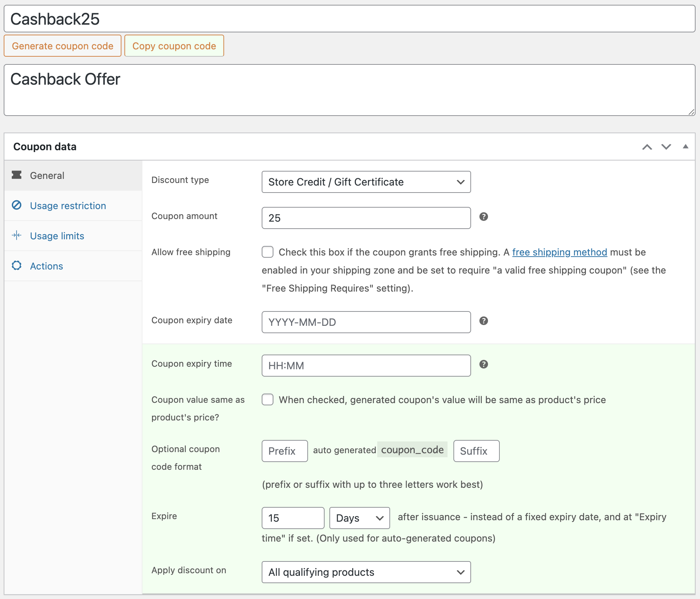Click the Usage restriction ban icon
The image size is (700, 599).
(17, 205)
